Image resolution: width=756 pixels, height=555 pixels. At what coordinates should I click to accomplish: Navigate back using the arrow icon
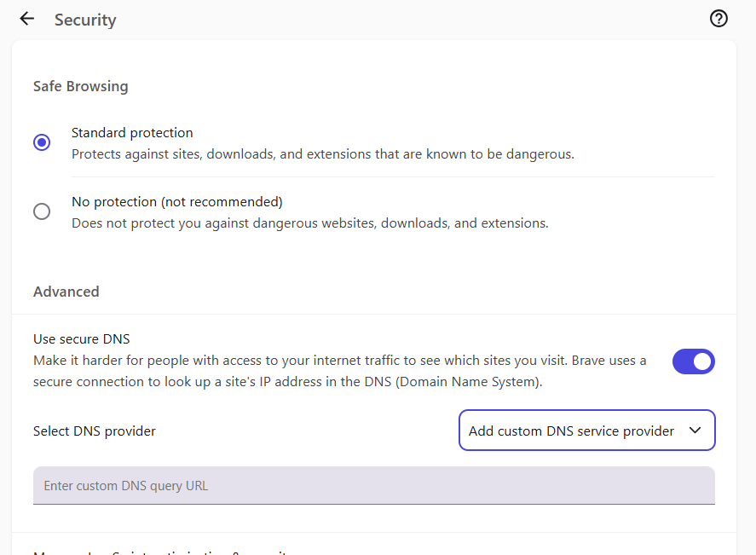click(26, 19)
